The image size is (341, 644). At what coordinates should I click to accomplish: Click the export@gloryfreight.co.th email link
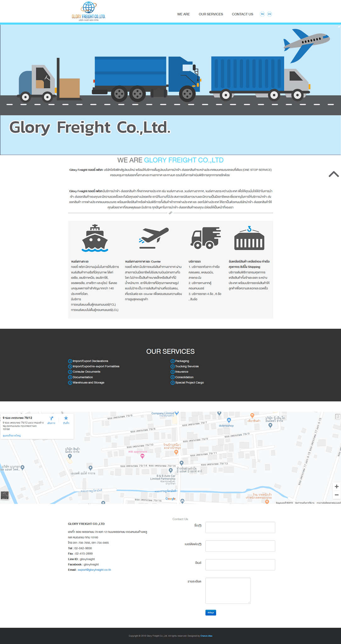[94, 570]
